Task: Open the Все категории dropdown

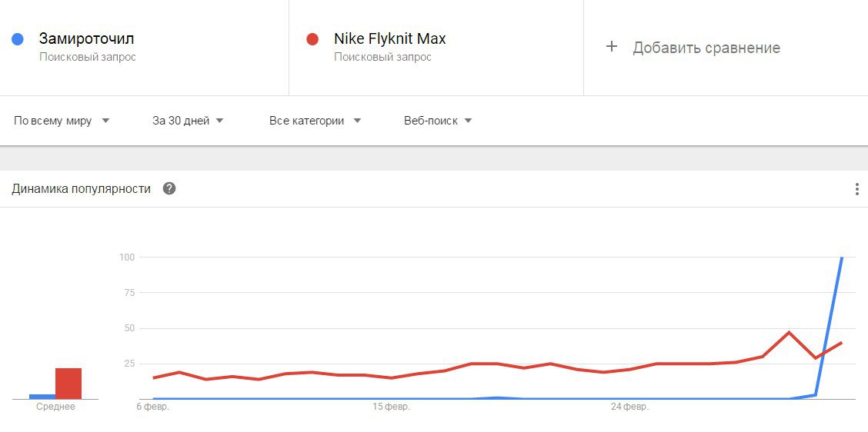Action: pos(315,121)
